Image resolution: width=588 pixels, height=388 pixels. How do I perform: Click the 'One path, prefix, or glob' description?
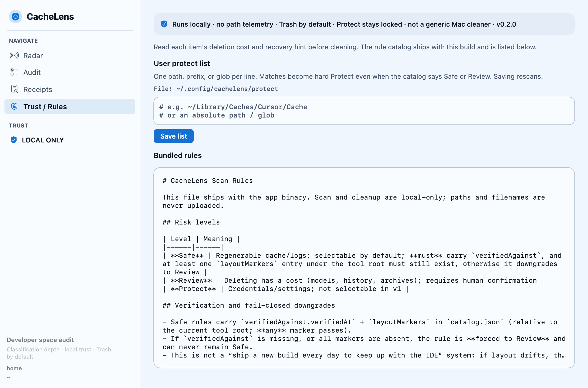[348, 76]
